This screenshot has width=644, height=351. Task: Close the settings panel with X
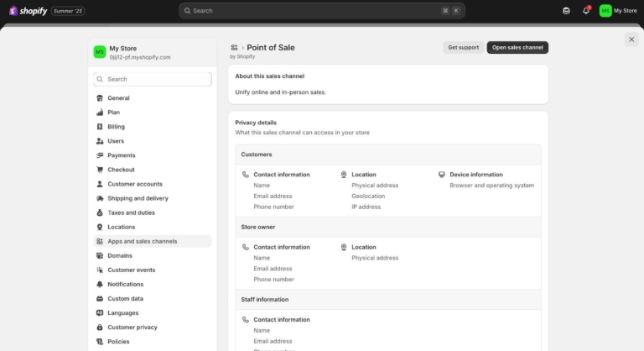[x=631, y=39]
